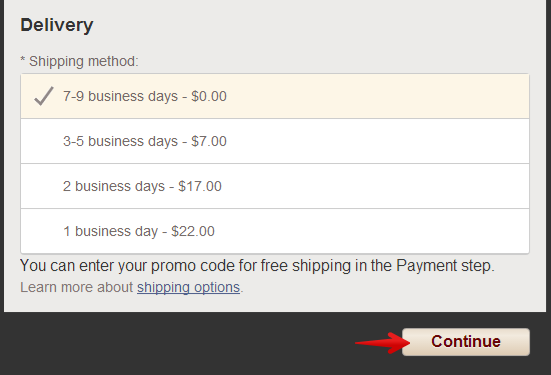Click the red arrow pointing to Continue
Screen dimensions: 551x375
click(x=382, y=343)
